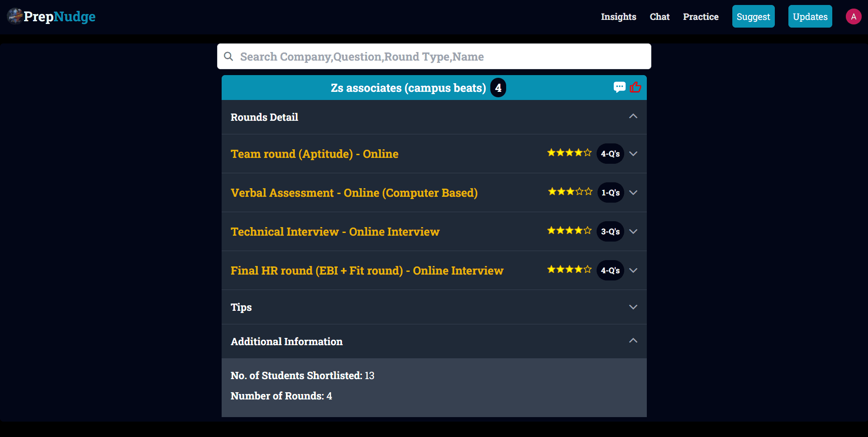Expand the Tips section chevron
The image size is (868, 437).
tap(633, 307)
